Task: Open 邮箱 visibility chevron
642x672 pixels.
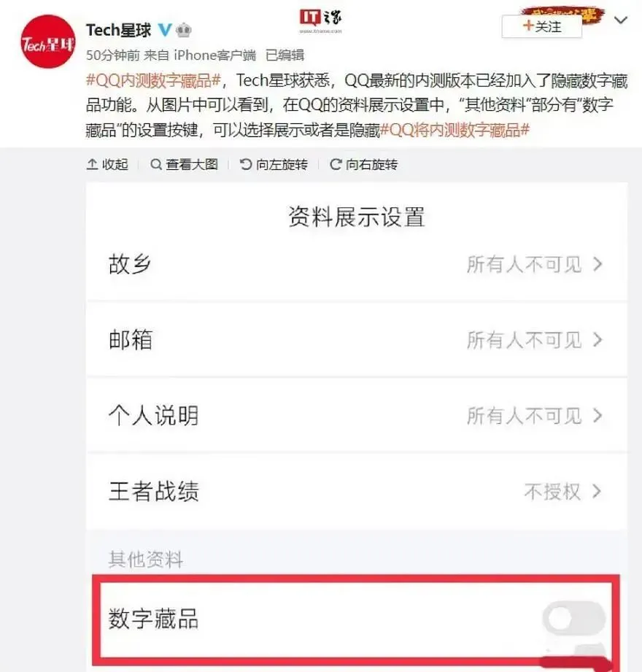Action: pyautogui.click(x=597, y=340)
